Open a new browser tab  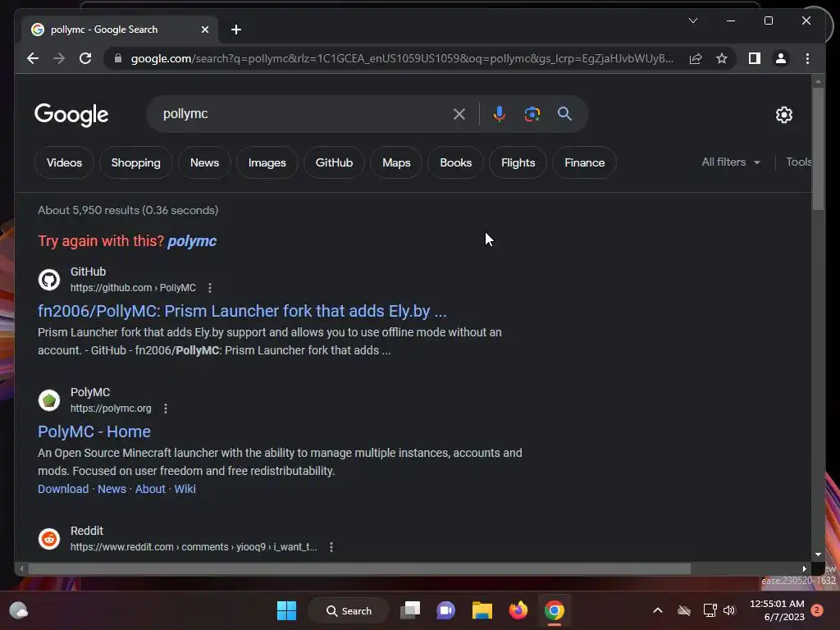(x=236, y=30)
